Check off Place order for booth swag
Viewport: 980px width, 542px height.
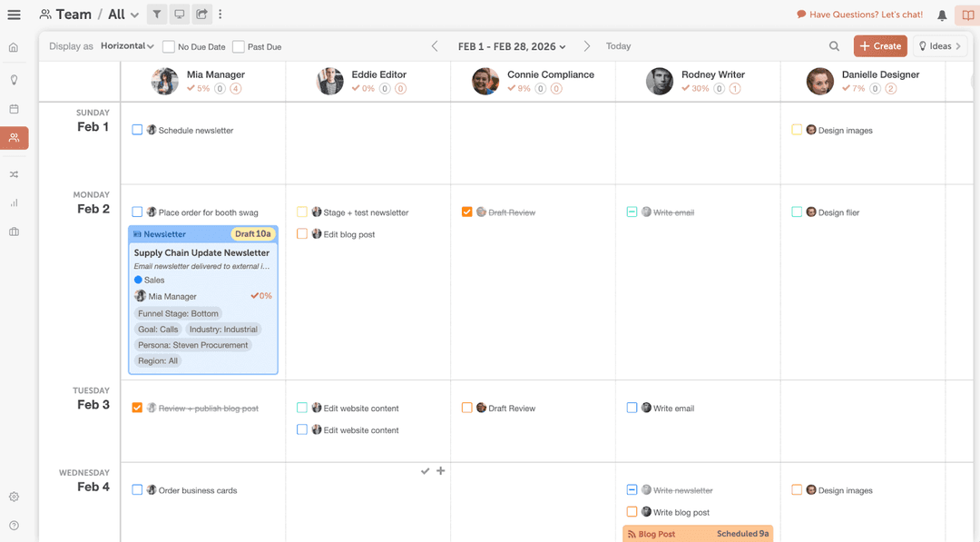tap(137, 212)
